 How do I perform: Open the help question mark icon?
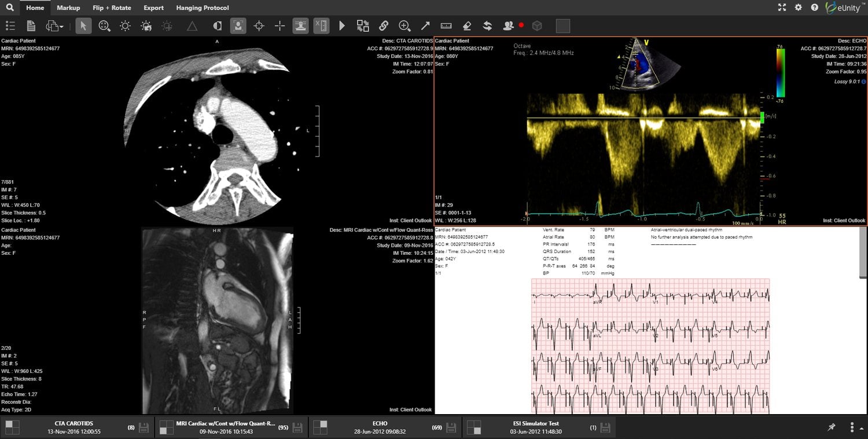tap(815, 8)
